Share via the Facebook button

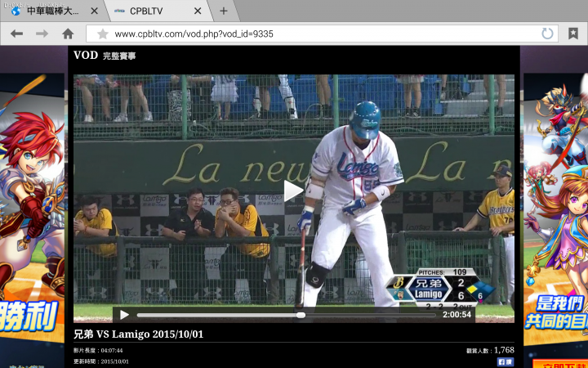pyautogui.click(x=506, y=361)
